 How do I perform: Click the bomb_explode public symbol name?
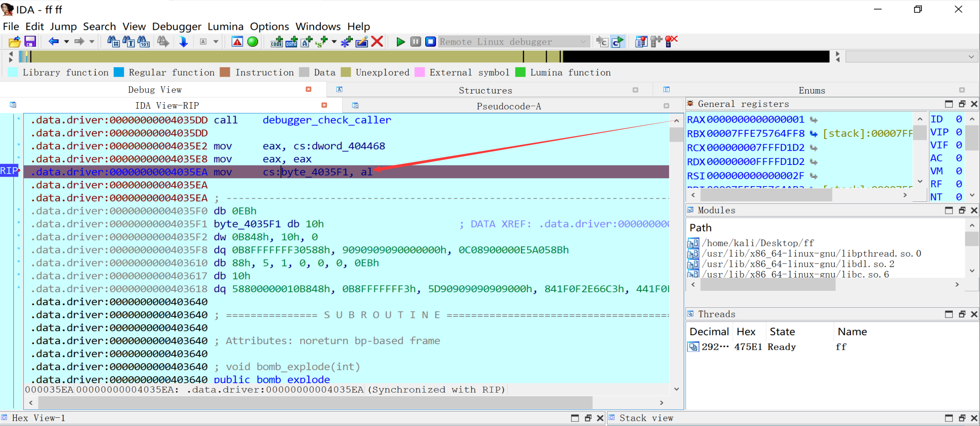[x=293, y=380]
